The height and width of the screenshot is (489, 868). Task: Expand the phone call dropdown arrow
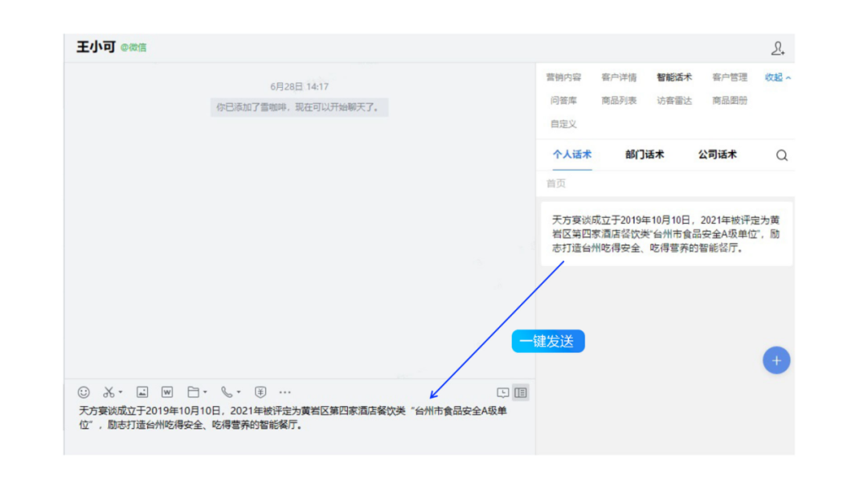point(239,392)
